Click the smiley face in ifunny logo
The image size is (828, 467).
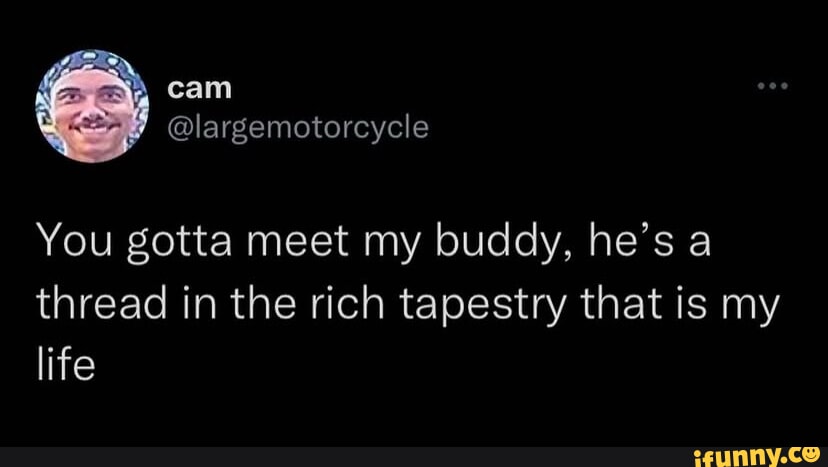tap(810, 453)
